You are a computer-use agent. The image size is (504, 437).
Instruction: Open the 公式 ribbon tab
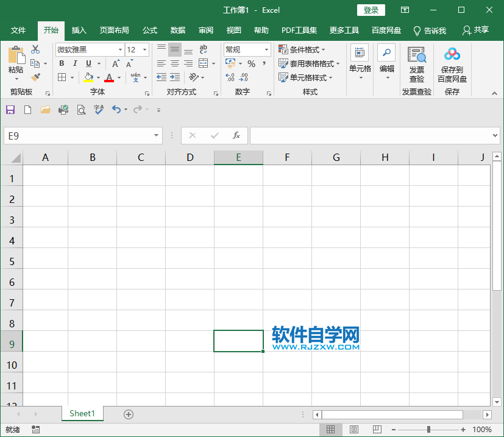pos(149,30)
